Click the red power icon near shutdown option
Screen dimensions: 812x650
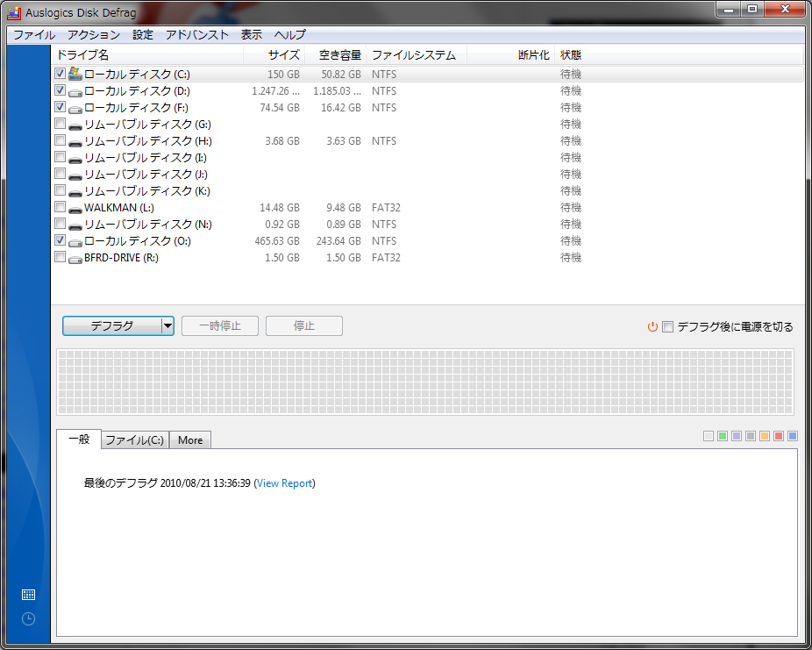(652, 327)
